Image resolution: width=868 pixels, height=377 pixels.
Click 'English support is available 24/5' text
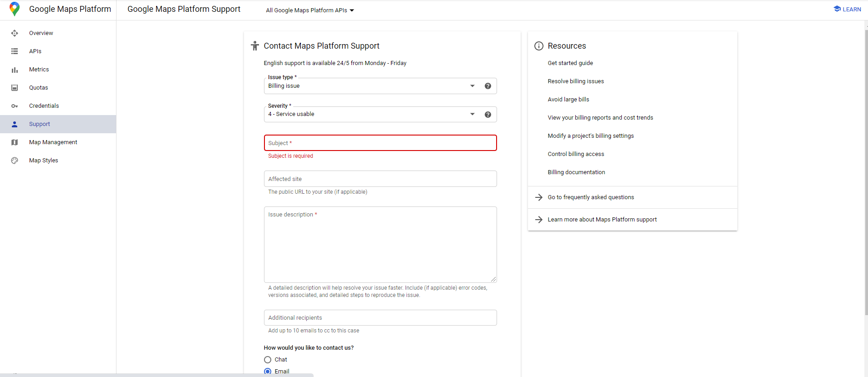(x=335, y=63)
